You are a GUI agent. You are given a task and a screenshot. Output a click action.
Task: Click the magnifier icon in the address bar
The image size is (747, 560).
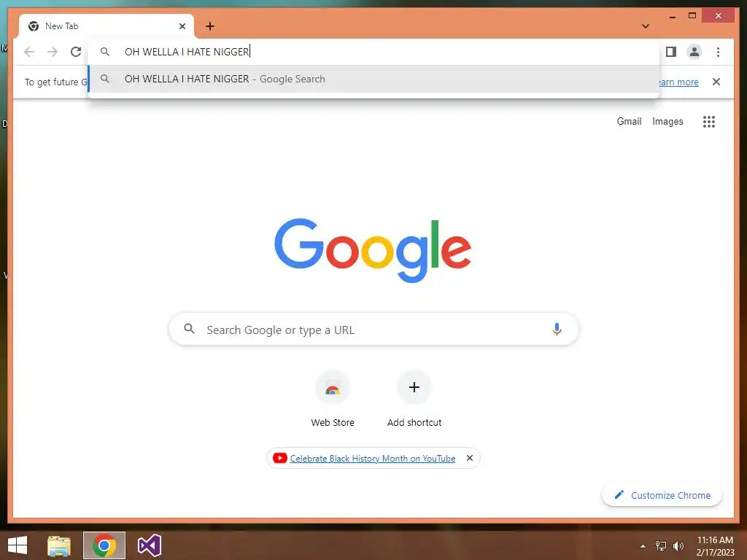[x=105, y=52]
